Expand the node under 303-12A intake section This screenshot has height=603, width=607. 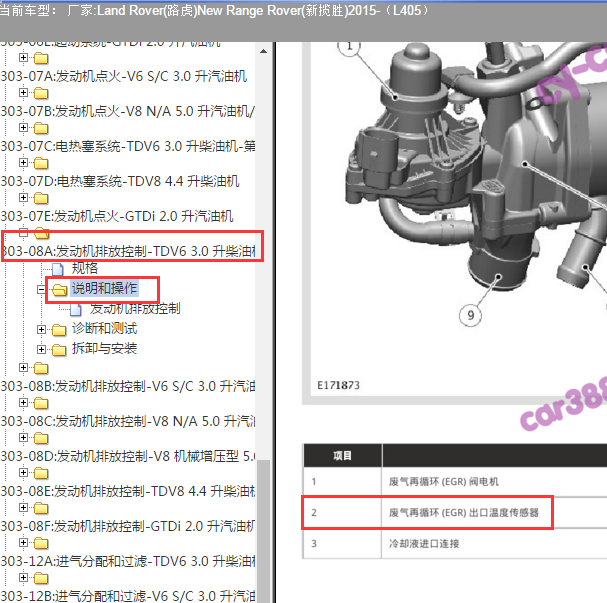click(x=24, y=577)
